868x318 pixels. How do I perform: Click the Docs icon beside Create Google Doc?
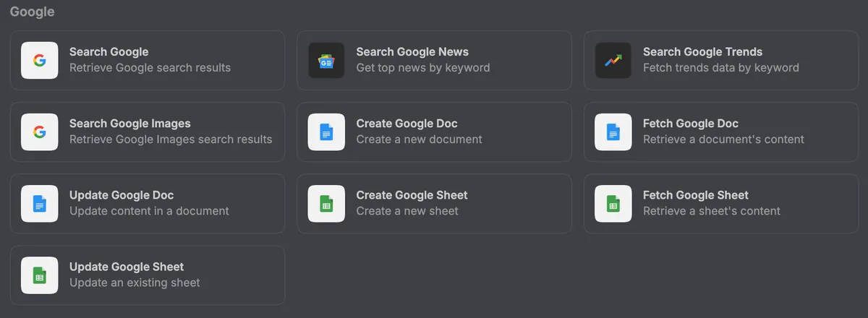(x=326, y=132)
